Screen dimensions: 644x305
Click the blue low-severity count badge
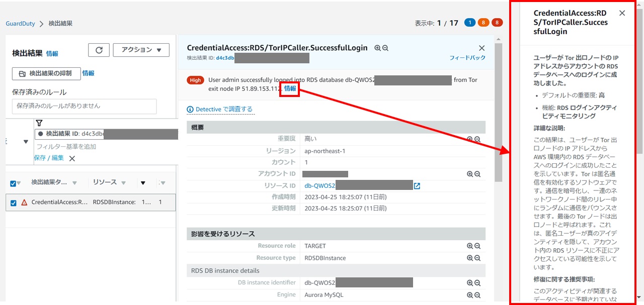point(470,23)
